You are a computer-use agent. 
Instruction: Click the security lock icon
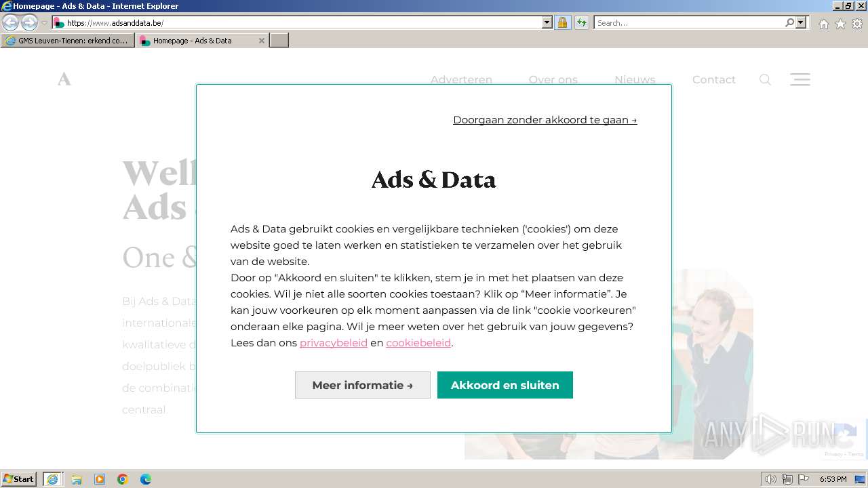[562, 22]
